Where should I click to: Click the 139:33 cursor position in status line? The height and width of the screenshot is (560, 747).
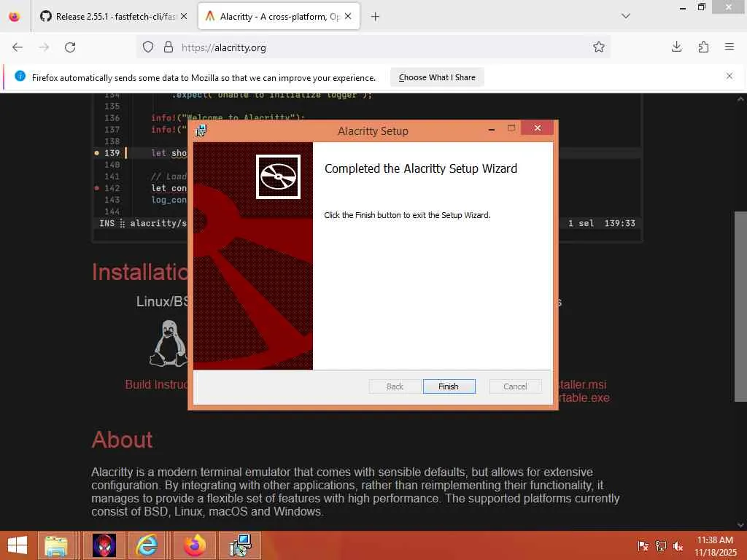click(620, 223)
